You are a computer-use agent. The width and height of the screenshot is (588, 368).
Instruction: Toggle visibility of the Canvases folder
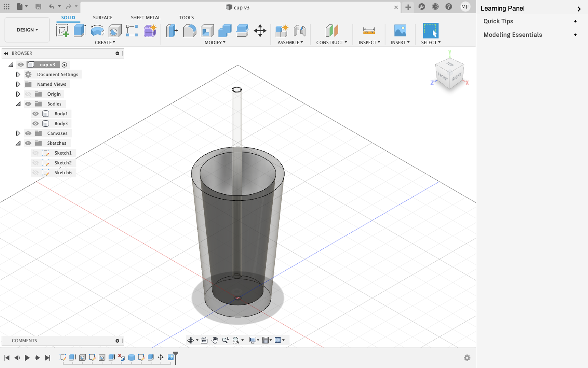[x=28, y=133]
